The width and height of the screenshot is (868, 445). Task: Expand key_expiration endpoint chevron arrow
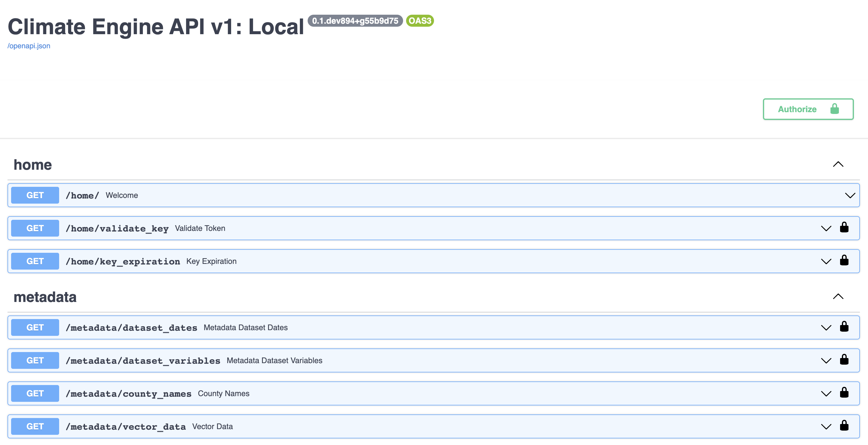[x=826, y=261]
